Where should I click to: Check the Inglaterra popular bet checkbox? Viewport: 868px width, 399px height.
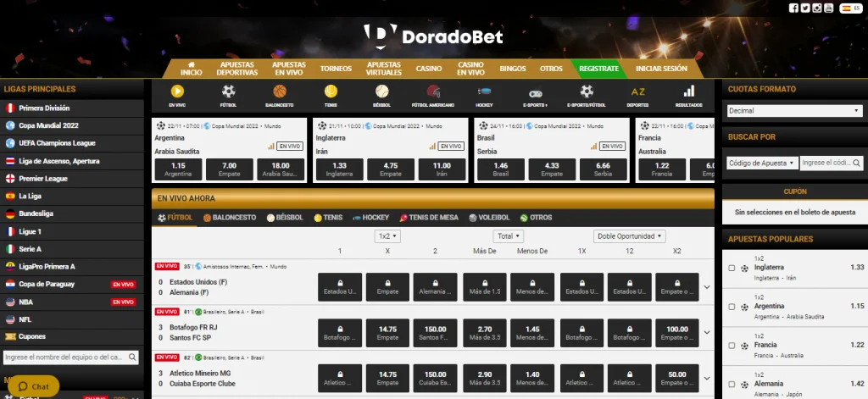coord(732,269)
